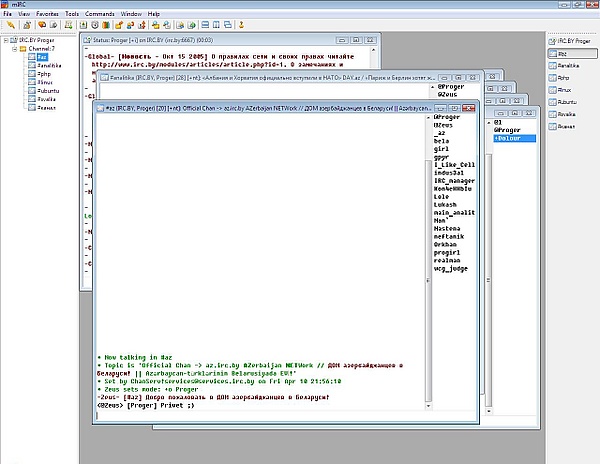This screenshot has width=600, height=464.
Task: Open the Tools menu
Action: [72, 14]
